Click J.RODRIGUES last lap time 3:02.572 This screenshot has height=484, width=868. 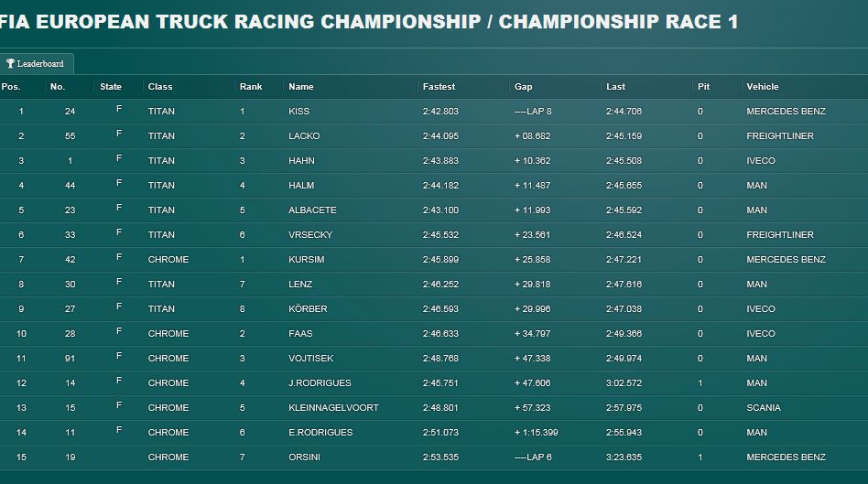coord(624,382)
